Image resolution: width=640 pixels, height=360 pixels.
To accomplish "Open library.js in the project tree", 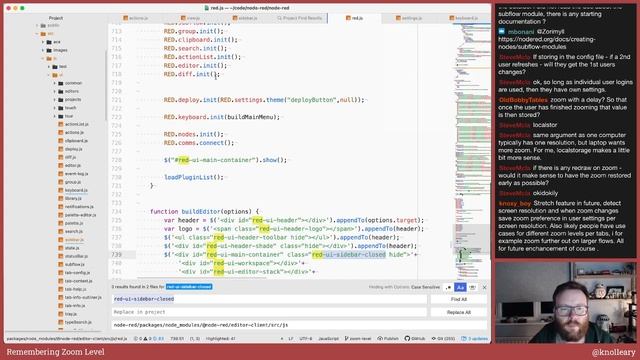I will coord(73,198).
